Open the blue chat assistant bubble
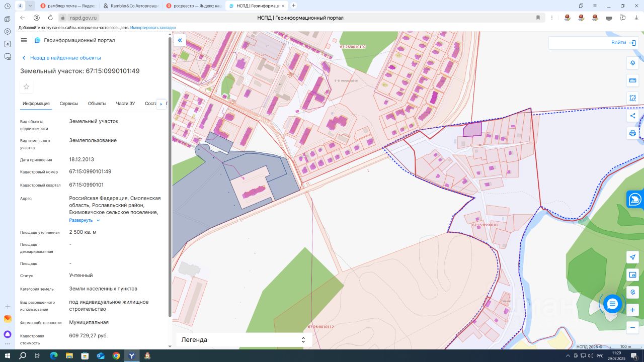644x362 pixels. (612, 304)
